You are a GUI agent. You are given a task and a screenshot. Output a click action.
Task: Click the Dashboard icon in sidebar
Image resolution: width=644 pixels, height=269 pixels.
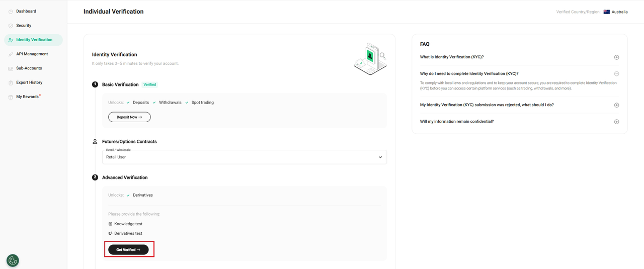coord(11,12)
